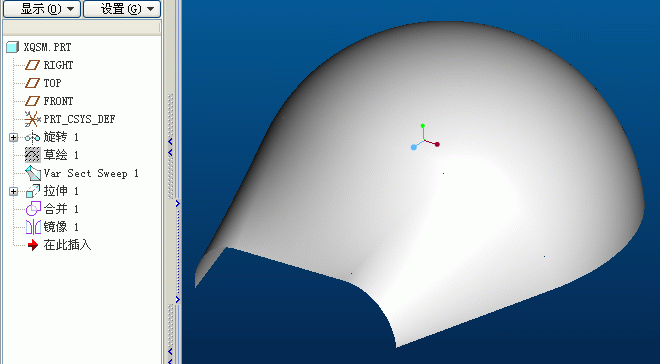The width and height of the screenshot is (660, 364).
Task: Select the RIGHT plane label
Action: pyautogui.click(x=59, y=65)
